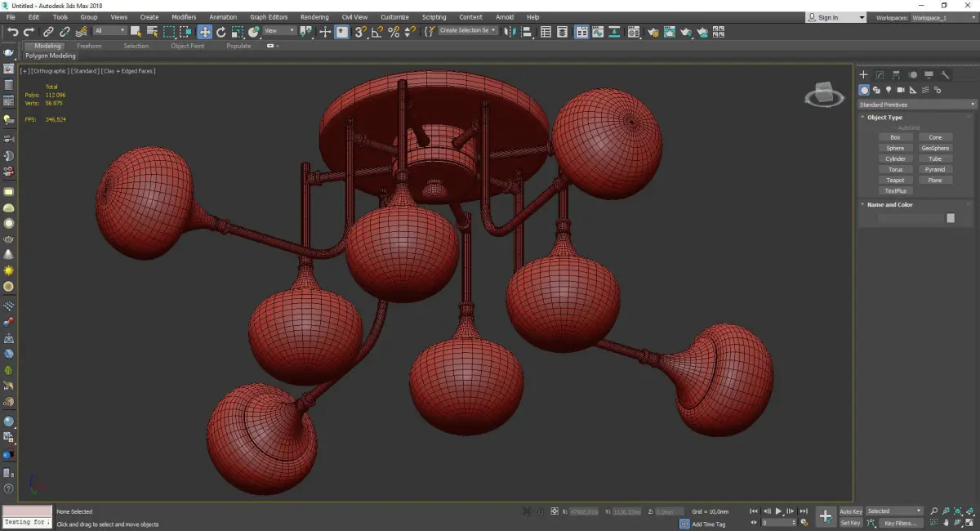
Task: Click the Bind to Space Warp icon
Action: click(x=81, y=32)
